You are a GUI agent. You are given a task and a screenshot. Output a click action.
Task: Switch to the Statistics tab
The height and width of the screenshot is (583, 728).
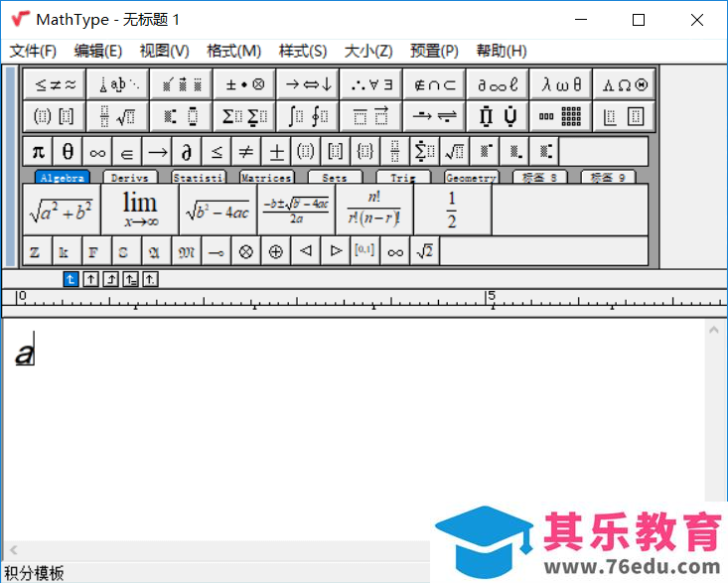coord(199,178)
